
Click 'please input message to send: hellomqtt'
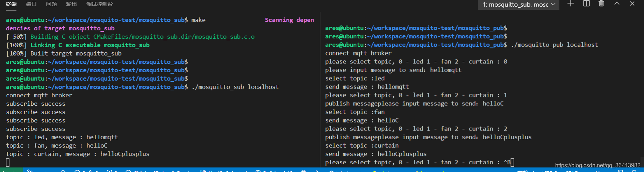coord(393,70)
